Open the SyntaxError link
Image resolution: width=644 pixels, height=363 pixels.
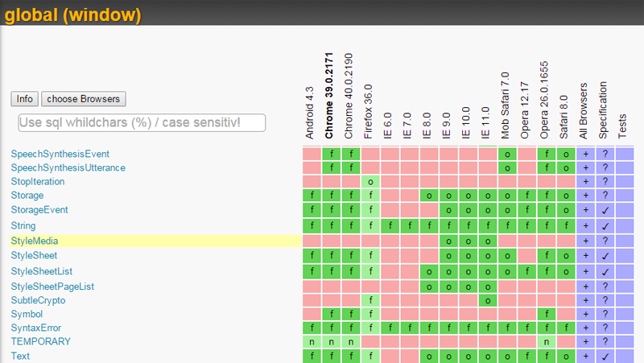pyautogui.click(x=36, y=328)
